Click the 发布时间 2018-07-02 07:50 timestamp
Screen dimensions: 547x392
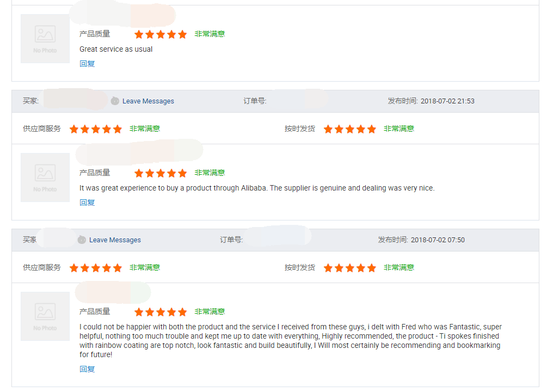(x=421, y=240)
